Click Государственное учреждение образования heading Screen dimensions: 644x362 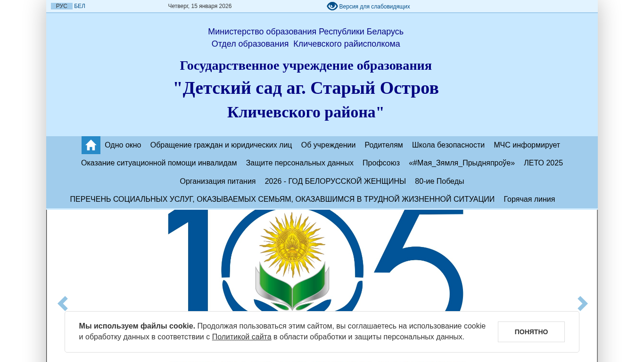click(306, 66)
